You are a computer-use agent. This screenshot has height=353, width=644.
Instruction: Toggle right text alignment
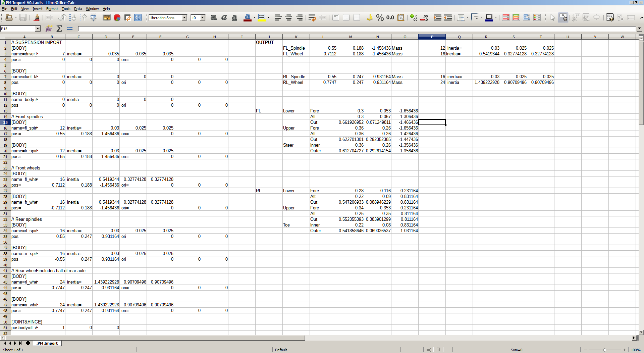click(x=299, y=17)
